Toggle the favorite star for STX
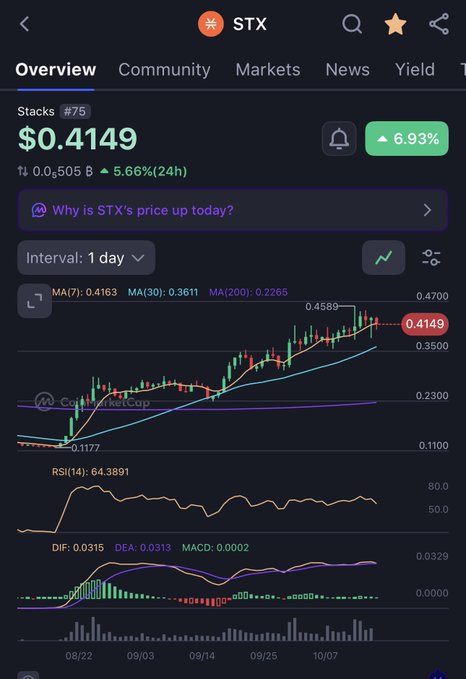Image resolution: width=466 pixels, height=679 pixels. (395, 24)
